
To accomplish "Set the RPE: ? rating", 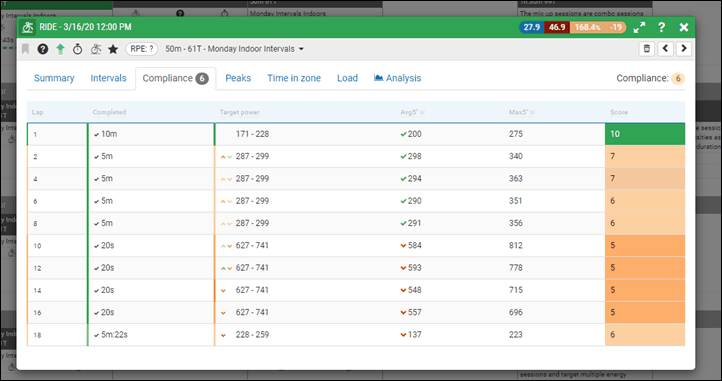I will click(142, 49).
